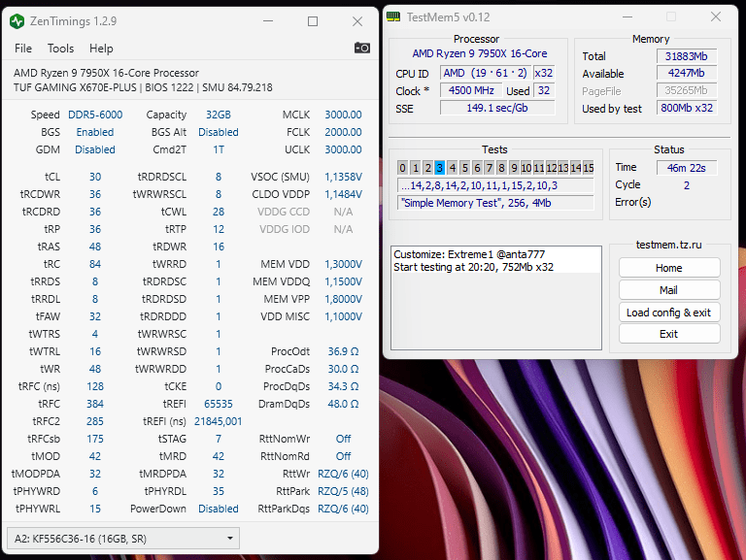Click the tREFI value 65535

pyautogui.click(x=219, y=404)
